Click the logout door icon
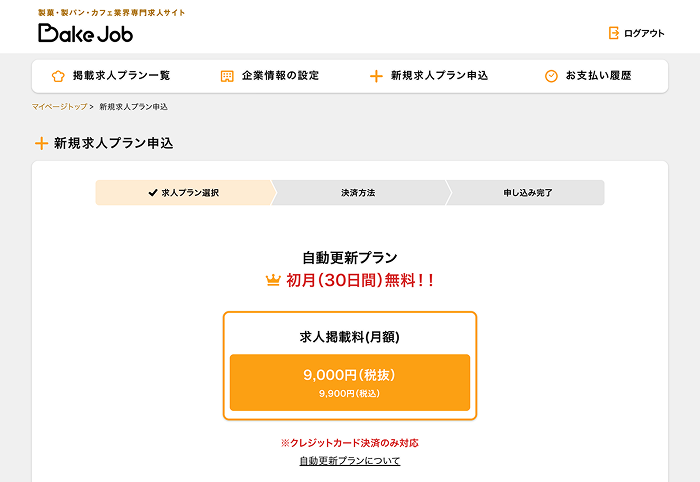 point(614,33)
